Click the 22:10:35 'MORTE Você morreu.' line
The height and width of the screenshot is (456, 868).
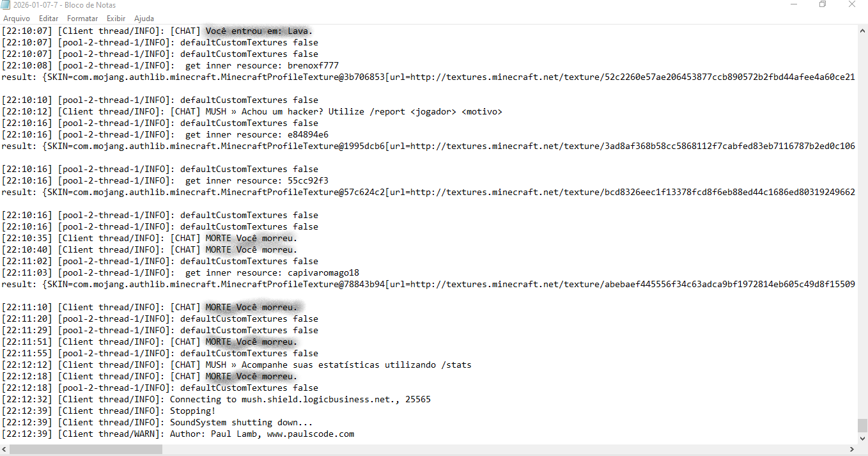[150, 238]
